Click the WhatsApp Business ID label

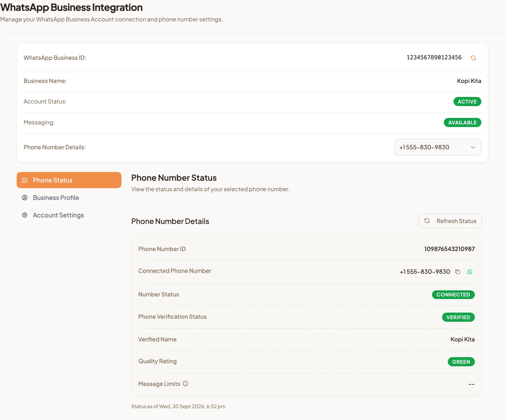point(55,58)
